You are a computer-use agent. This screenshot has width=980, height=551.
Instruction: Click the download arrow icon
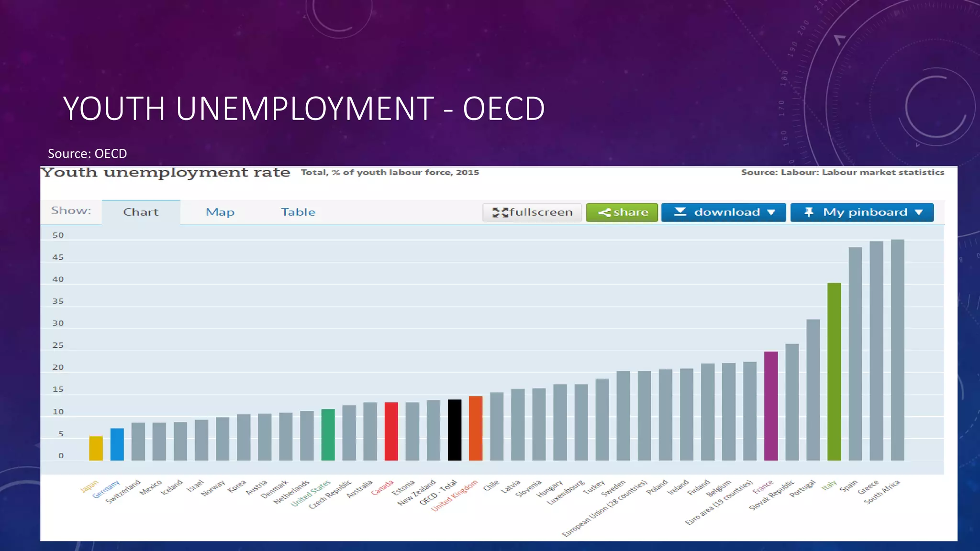click(680, 211)
